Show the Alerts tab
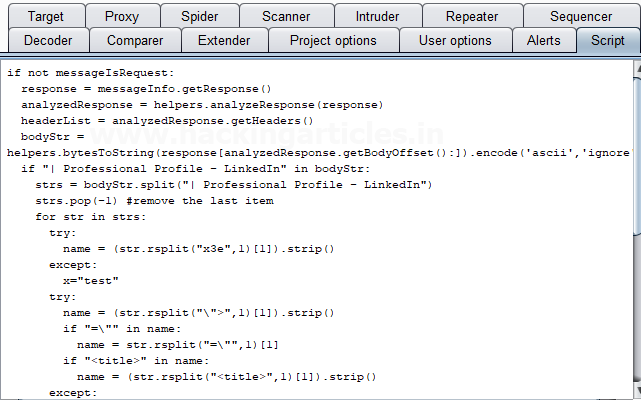 (544, 41)
